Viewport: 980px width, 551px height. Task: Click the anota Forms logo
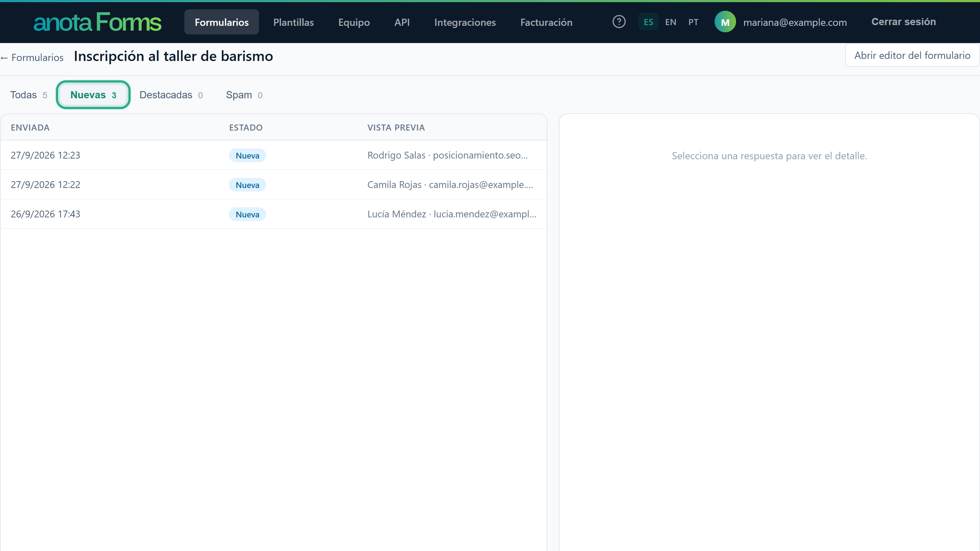[x=98, y=22]
